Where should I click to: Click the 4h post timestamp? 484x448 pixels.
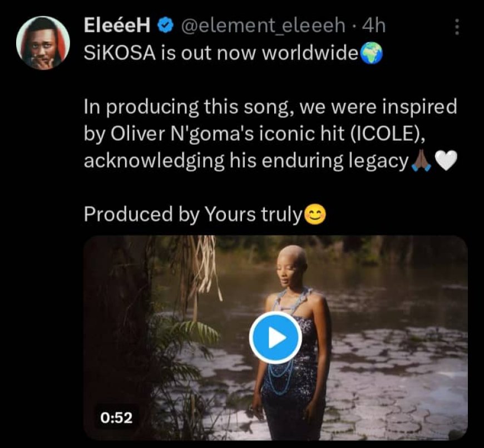373,25
